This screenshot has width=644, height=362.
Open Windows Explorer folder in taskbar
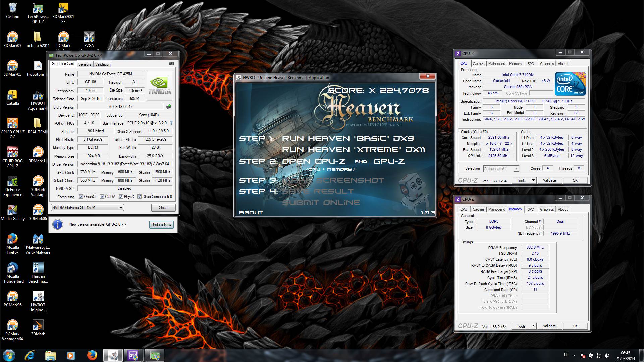pyautogui.click(x=51, y=355)
